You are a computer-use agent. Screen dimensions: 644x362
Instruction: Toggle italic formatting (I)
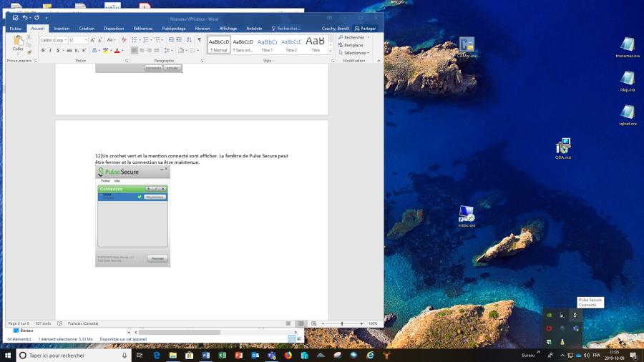point(50,51)
